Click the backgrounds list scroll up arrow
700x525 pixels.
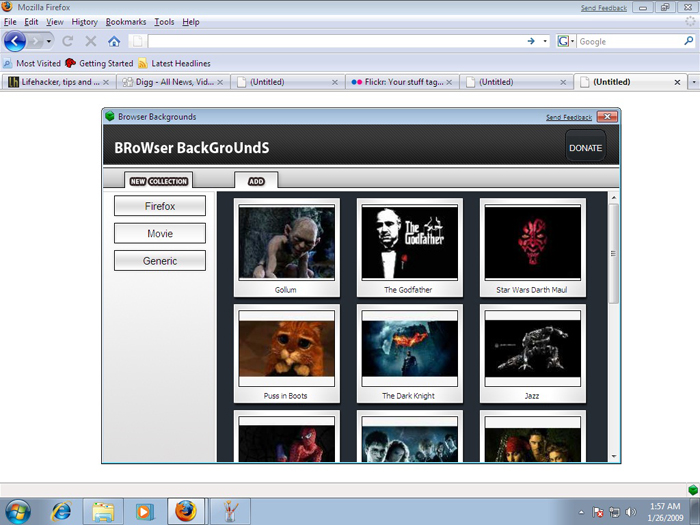pyautogui.click(x=614, y=197)
